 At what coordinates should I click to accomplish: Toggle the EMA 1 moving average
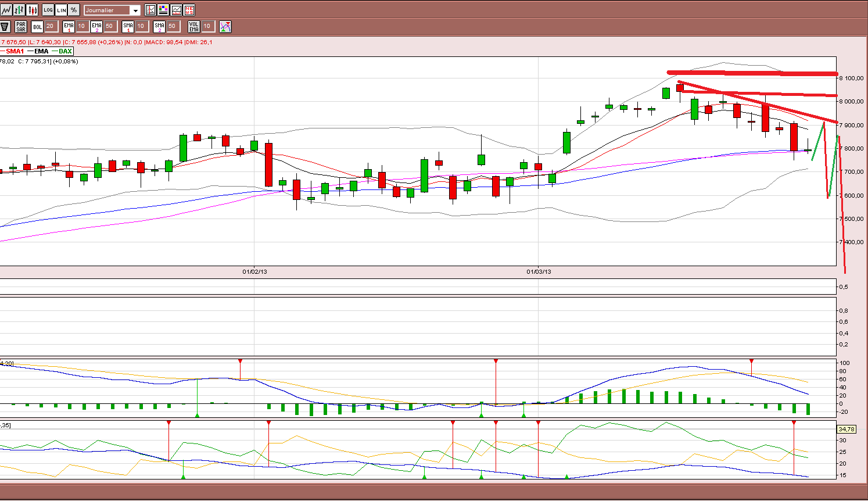tap(69, 27)
